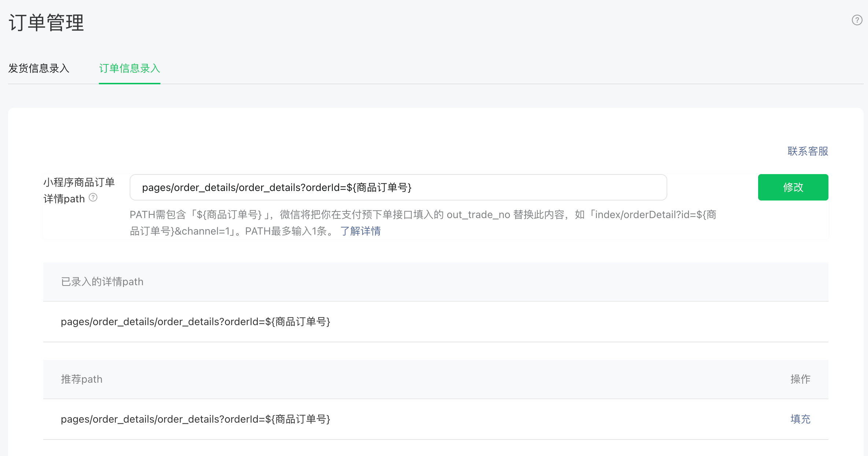Click the 小程序商品订单 field label
This screenshot has width=868, height=456.
point(79,182)
